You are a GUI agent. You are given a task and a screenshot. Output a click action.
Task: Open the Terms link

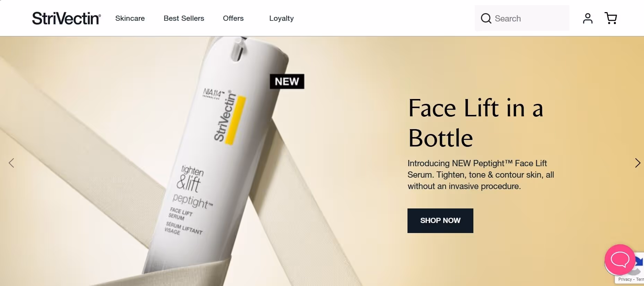tap(640, 279)
